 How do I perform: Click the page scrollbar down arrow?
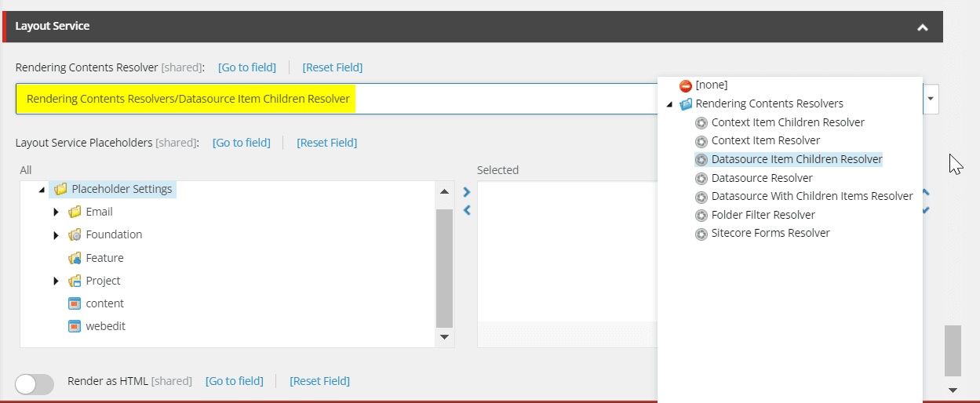pos(953,390)
